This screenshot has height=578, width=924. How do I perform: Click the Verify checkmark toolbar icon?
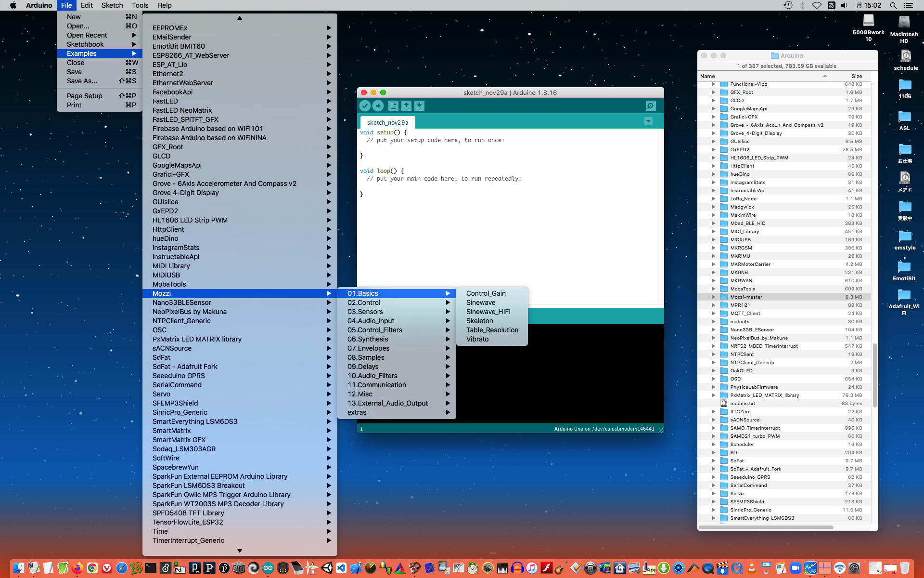pos(365,106)
